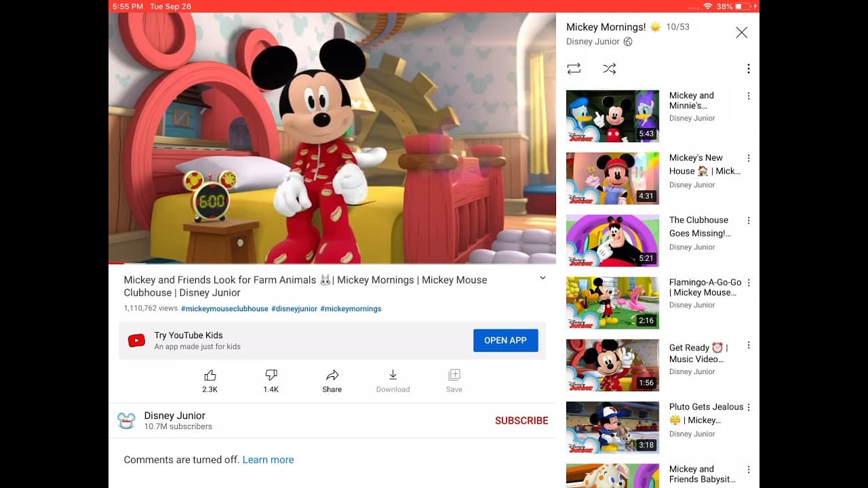Play Mickey and Minnie's video thumbnail
The width and height of the screenshot is (868, 488).
tap(612, 116)
